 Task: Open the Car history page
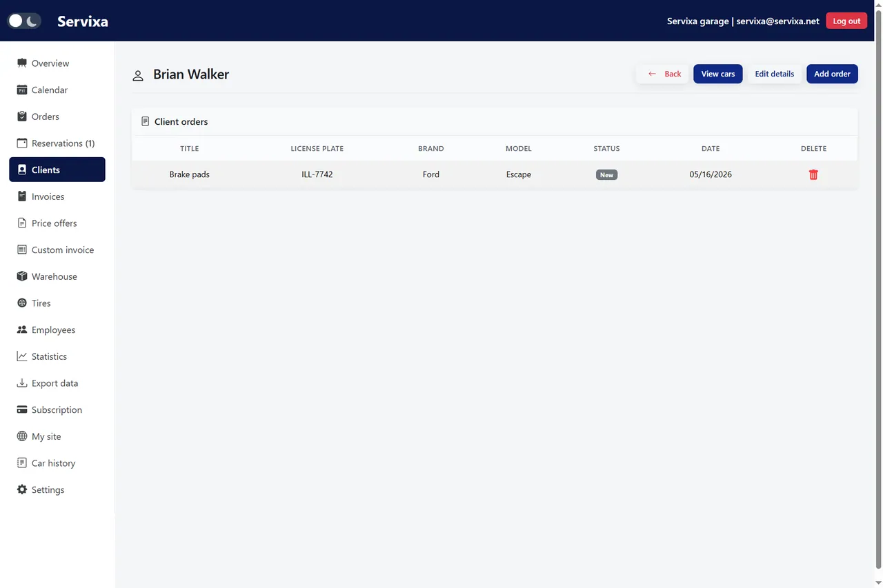pos(57,463)
